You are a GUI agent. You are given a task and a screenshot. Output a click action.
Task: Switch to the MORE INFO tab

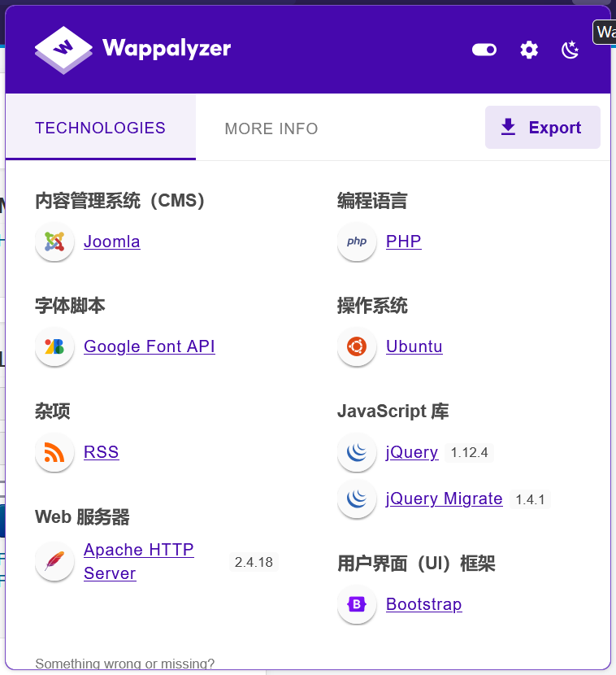point(271,128)
